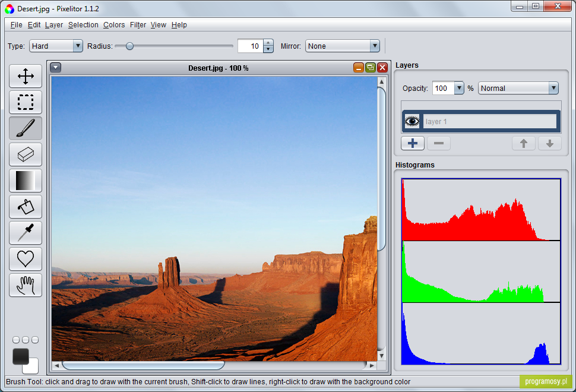Decrease radius with spinner down arrow

click(268, 49)
